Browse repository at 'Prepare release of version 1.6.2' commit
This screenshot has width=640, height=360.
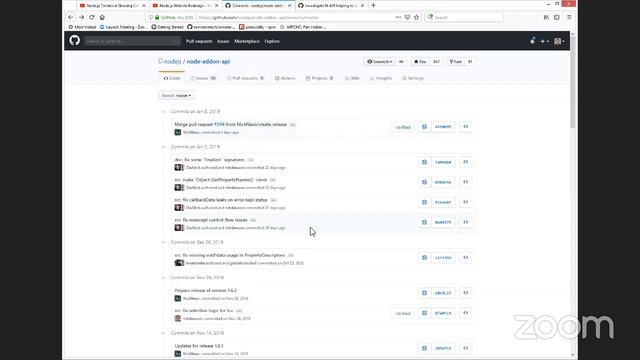[x=466, y=293]
